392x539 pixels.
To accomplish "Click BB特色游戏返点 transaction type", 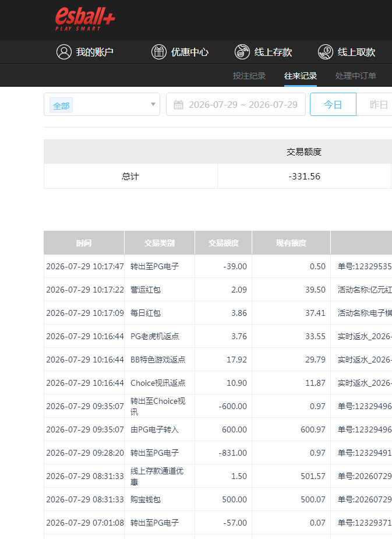I will tap(158, 360).
